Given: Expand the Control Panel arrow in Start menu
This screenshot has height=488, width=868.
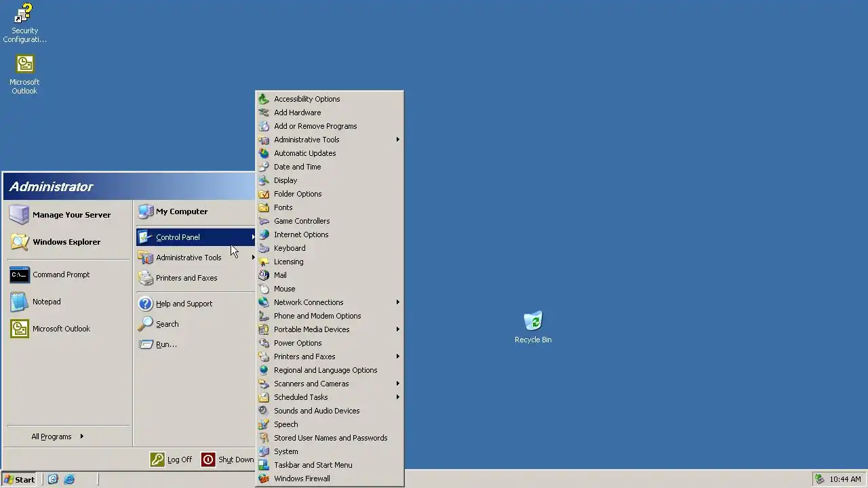Looking at the screenshot, I should tap(253, 237).
